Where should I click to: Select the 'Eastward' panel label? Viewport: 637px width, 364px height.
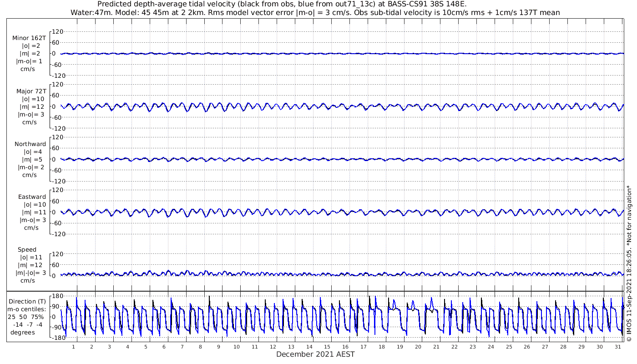32,197
